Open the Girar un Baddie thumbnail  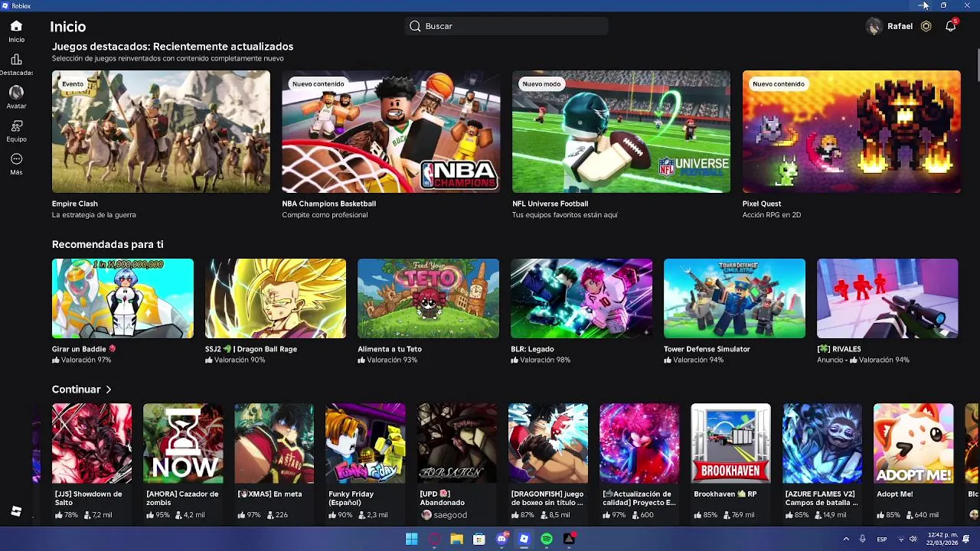tap(122, 298)
